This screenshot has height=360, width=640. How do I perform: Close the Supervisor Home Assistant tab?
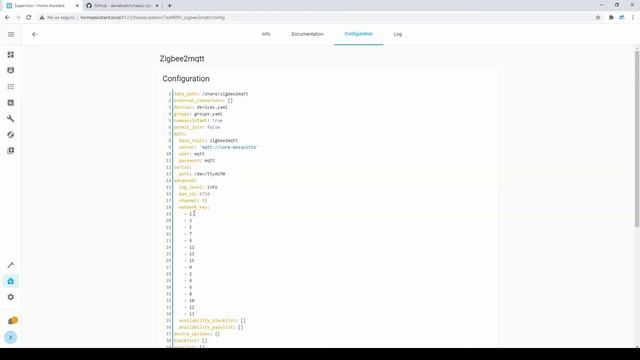pyautogui.click(x=77, y=6)
